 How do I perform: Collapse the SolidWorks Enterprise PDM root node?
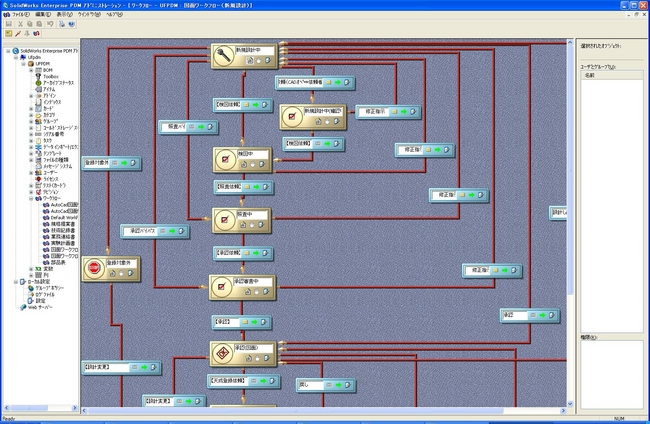point(8,51)
